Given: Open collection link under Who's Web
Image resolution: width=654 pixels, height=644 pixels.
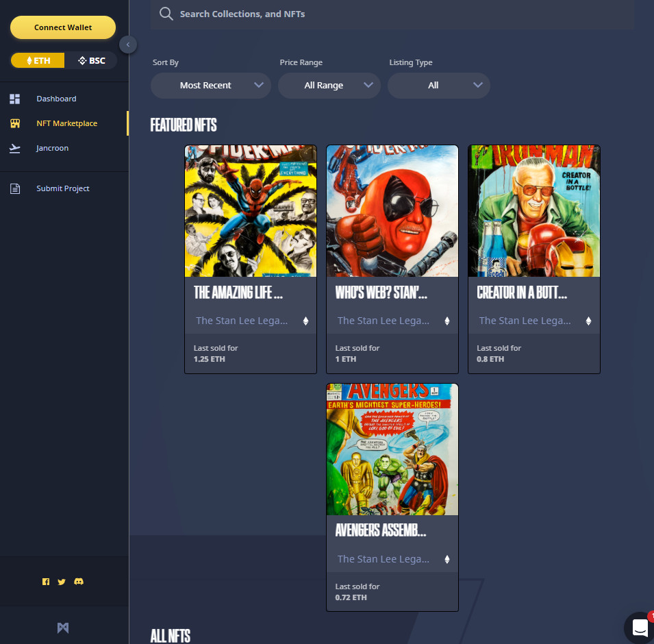Looking at the screenshot, I should (383, 321).
